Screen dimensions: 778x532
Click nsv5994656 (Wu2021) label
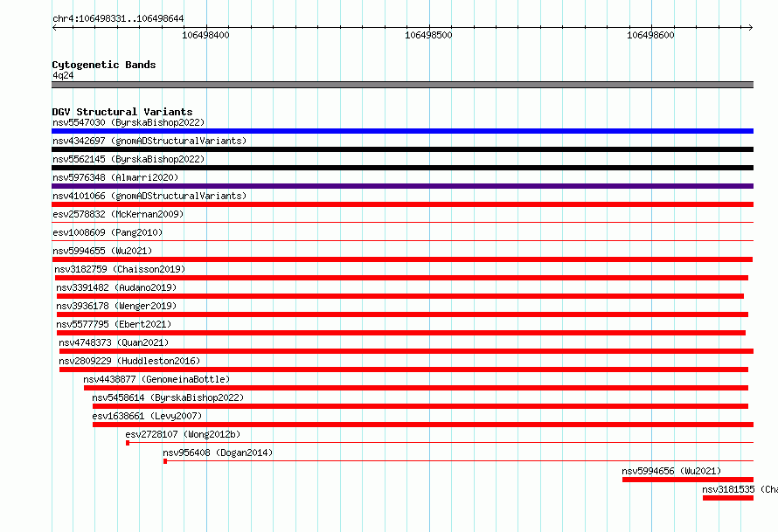point(671,471)
